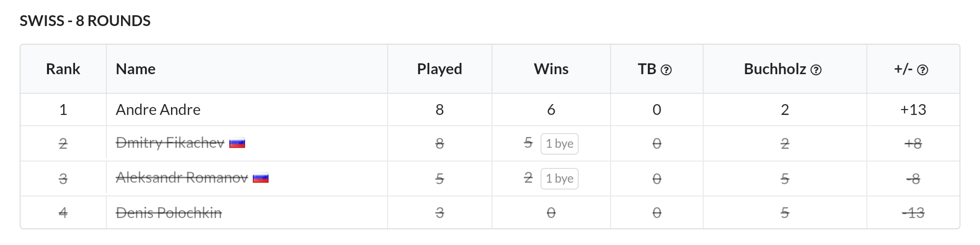Click the flag icon beside Aleksandr Romanov
980x245 pixels.
click(x=261, y=178)
